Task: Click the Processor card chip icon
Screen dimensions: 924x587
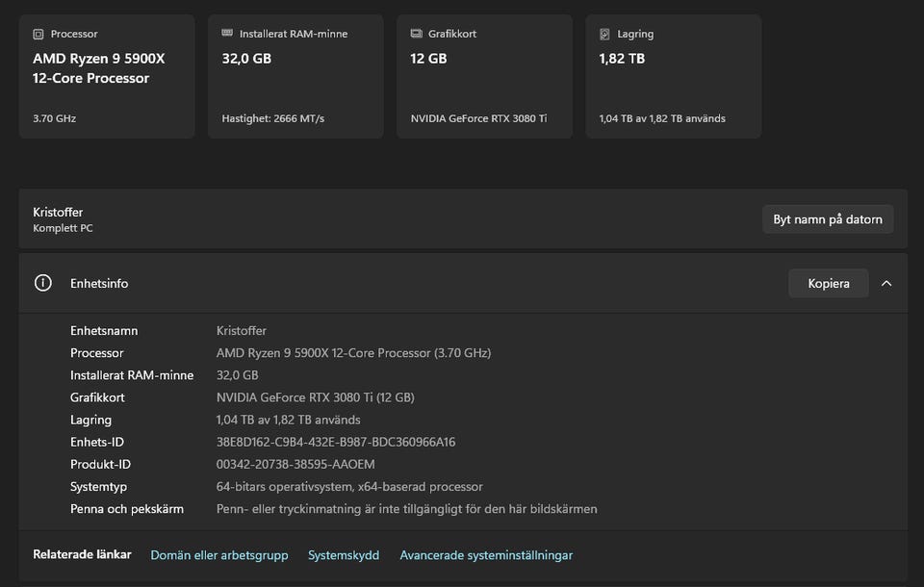Action: (38, 35)
